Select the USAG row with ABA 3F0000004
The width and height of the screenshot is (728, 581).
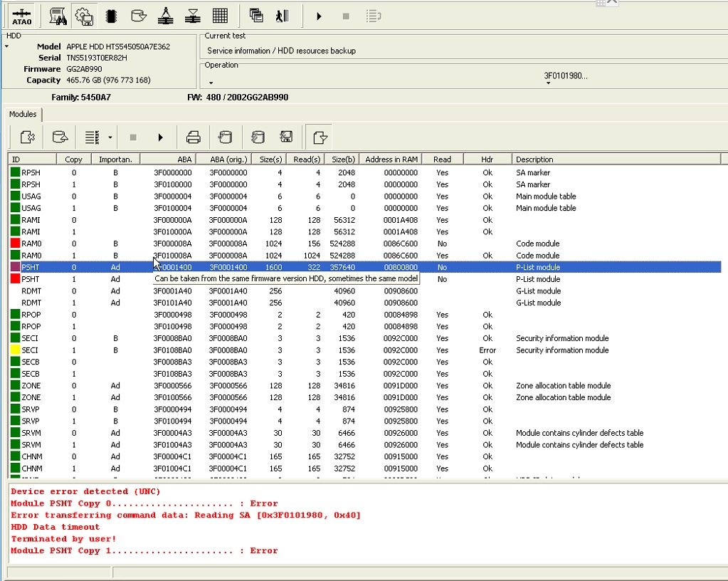365,196
